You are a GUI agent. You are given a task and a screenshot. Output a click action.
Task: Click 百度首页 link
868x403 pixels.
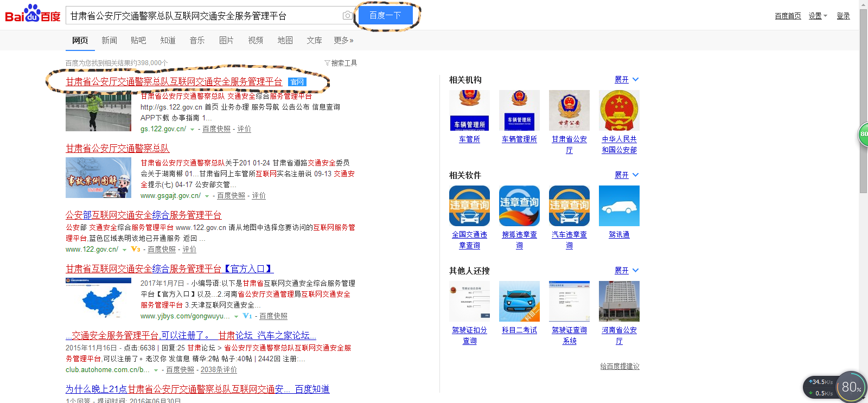point(788,16)
